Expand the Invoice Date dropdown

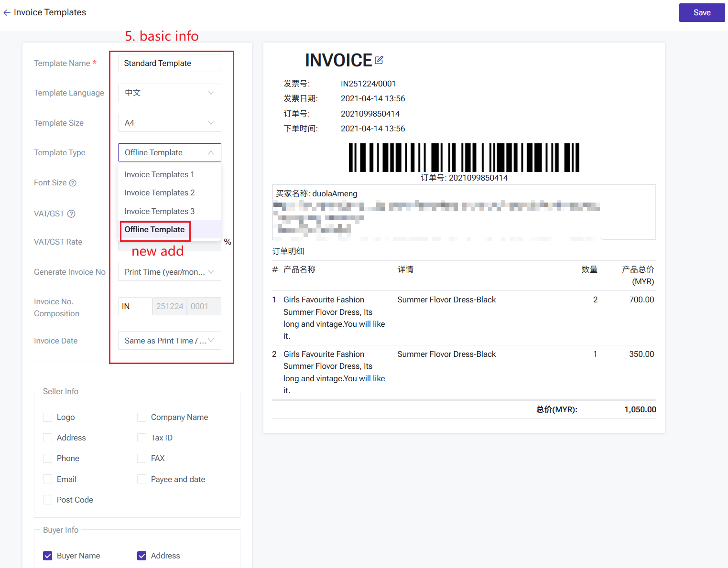tap(169, 341)
